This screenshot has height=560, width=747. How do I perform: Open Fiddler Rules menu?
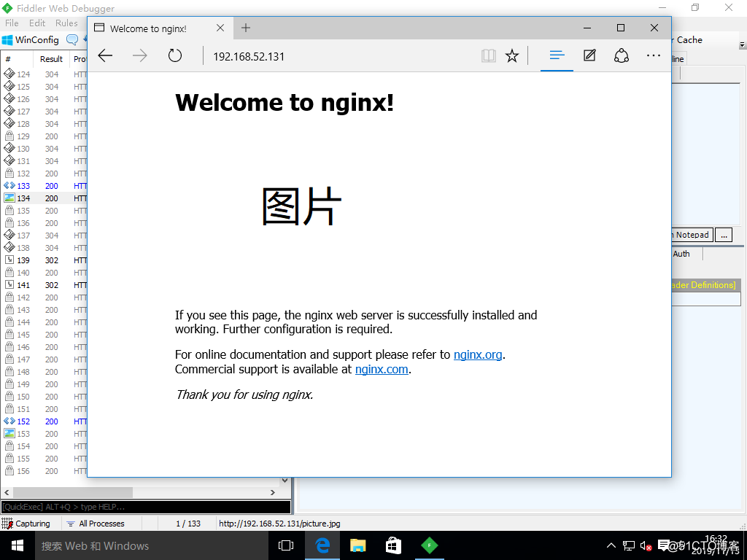coord(66,23)
